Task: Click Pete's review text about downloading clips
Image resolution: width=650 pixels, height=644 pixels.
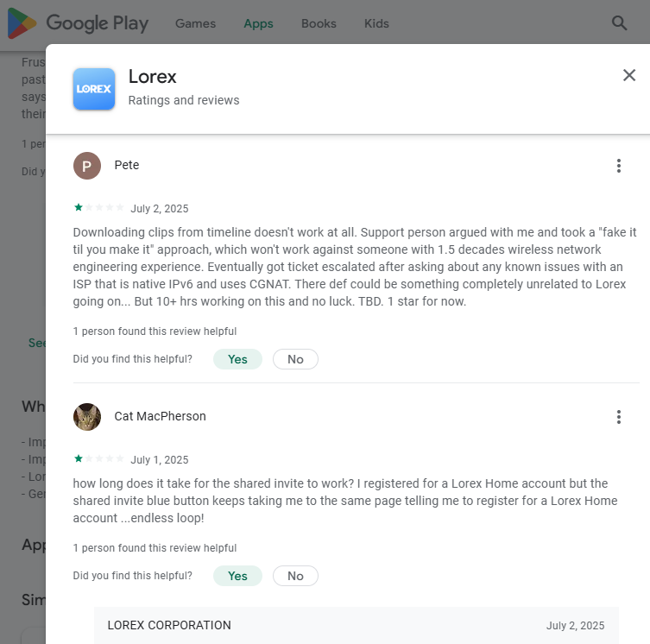Action: 355,267
